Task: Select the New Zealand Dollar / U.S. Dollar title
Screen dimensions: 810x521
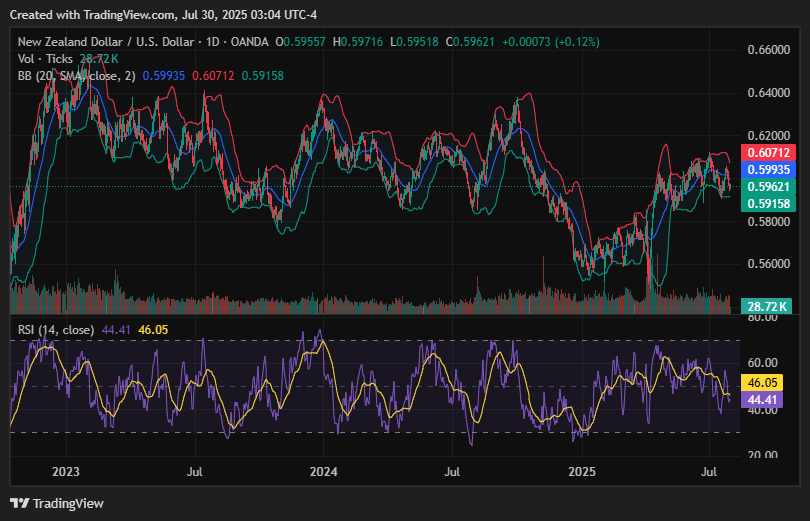Action: tap(107, 43)
